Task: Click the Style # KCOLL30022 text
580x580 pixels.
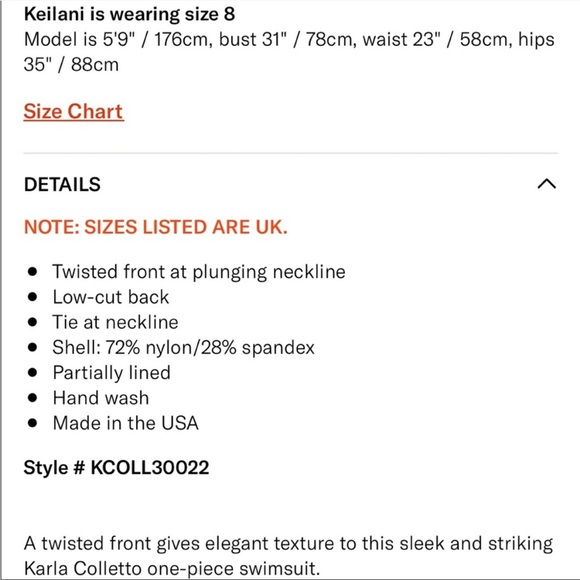Action: (x=116, y=467)
